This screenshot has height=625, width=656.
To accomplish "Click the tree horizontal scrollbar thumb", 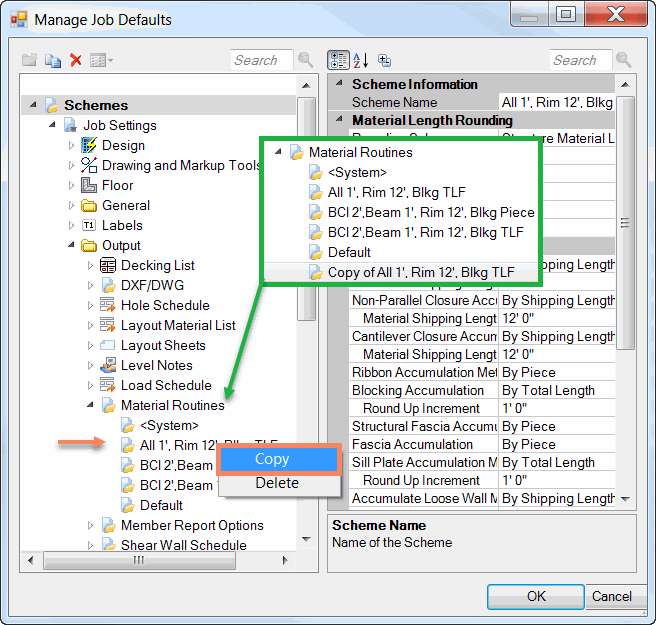I will pos(139,560).
